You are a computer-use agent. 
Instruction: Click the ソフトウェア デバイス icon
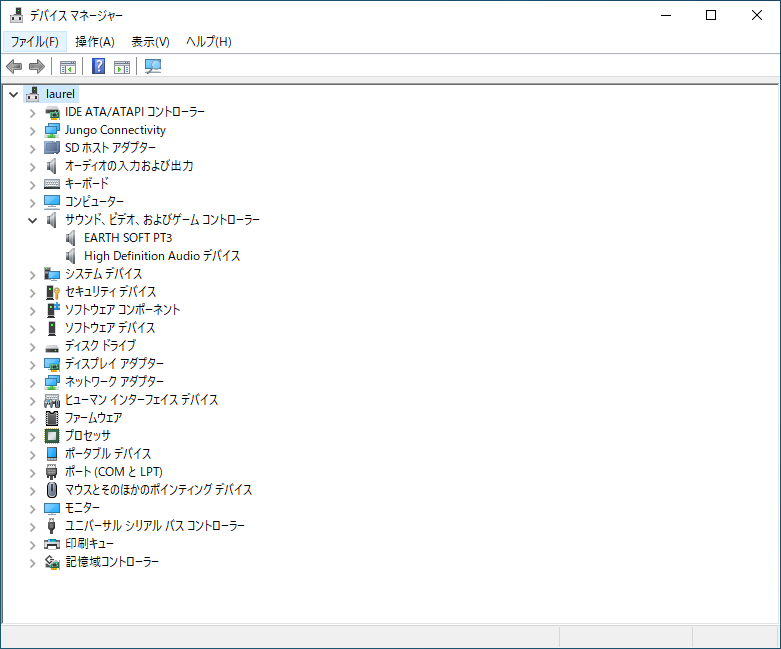(x=52, y=328)
